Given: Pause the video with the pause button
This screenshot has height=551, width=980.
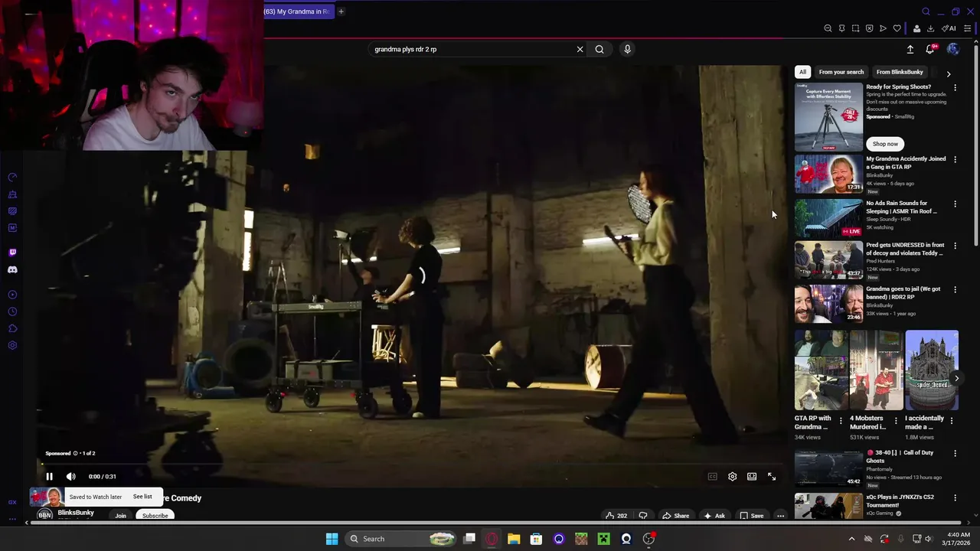Looking at the screenshot, I should pos(49,476).
